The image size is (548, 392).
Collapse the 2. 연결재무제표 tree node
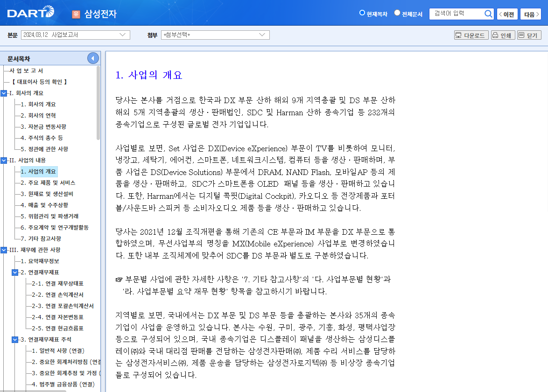[15, 273]
